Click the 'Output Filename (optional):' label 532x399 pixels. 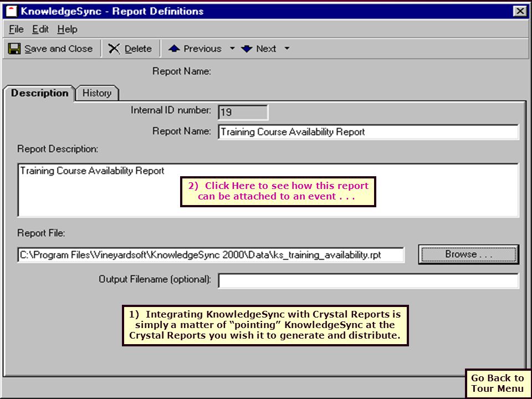point(155,279)
